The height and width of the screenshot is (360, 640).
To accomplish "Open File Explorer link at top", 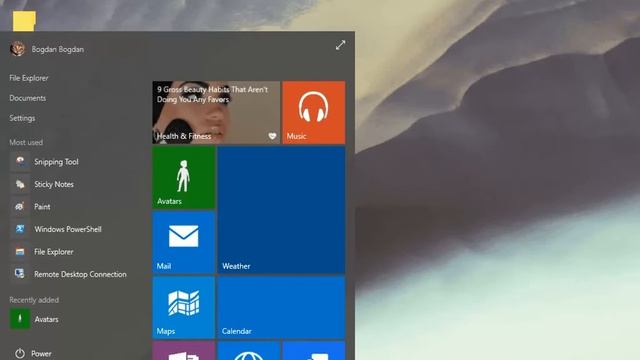I will point(29,78).
